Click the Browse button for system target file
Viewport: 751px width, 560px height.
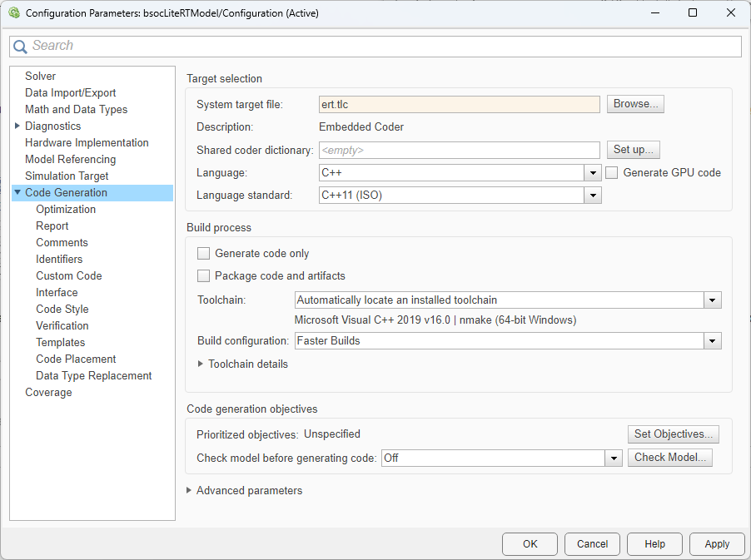[635, 104]
